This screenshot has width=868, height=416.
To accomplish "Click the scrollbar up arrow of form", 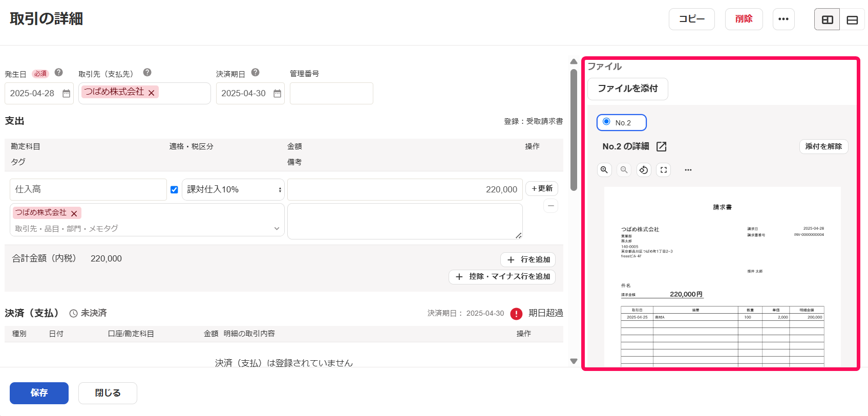I will [x=574, y=61].
